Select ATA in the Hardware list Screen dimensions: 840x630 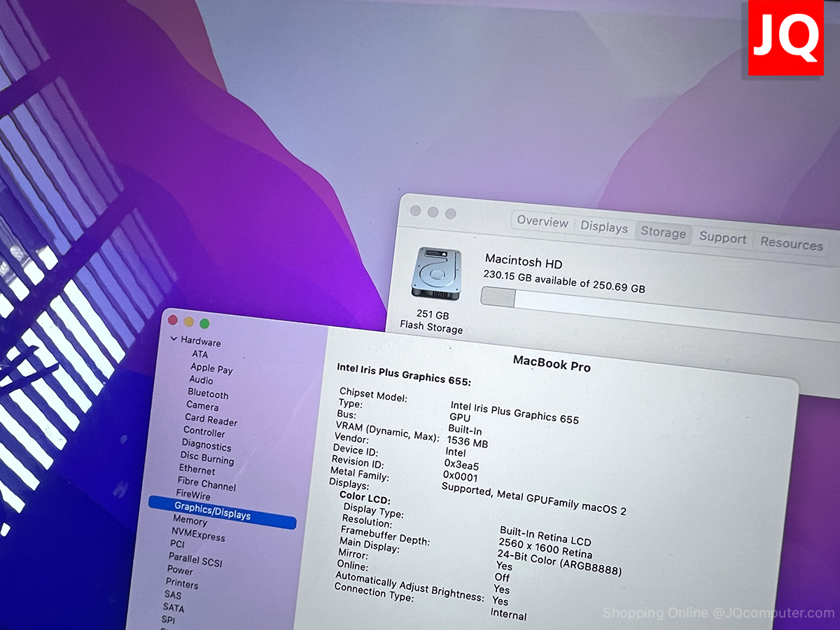tap(199, 354)
